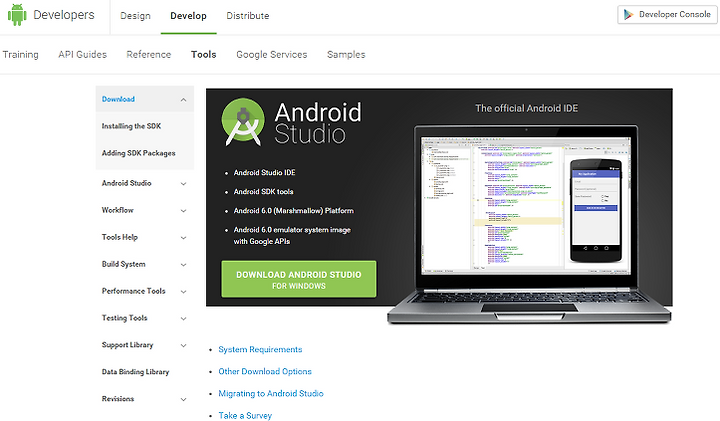Open Support Library sidebar item

coord(127,345)
